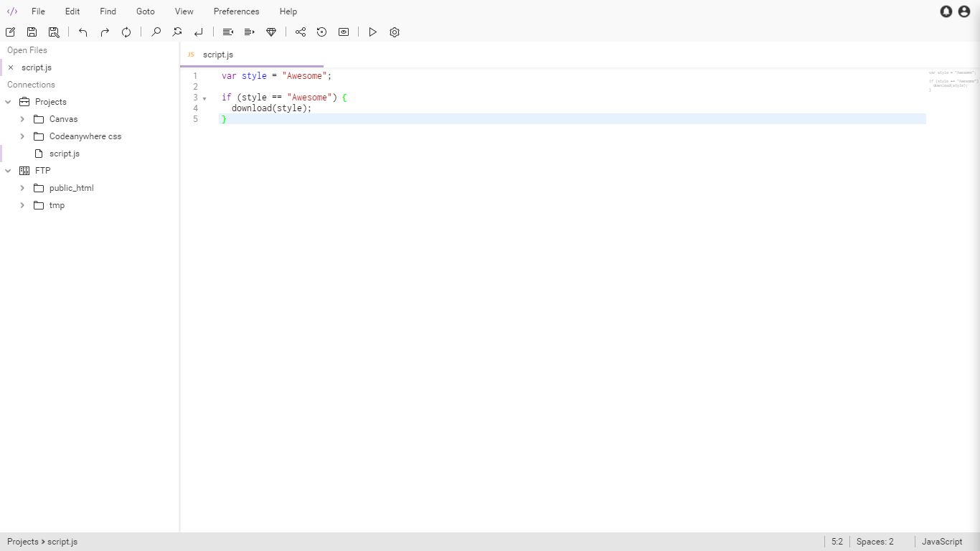
Task: Click the Run button in the toolbar
Action: coord(372,32)
